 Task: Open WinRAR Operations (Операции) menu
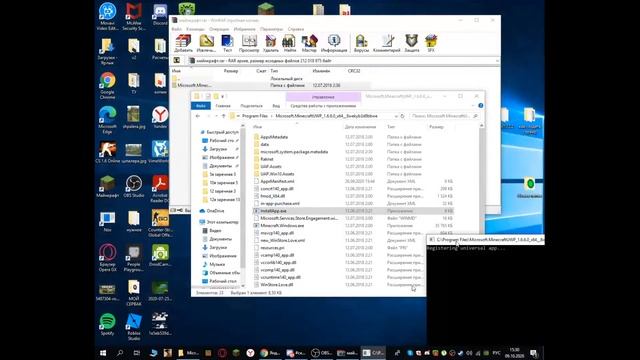[x=219, y=29]
